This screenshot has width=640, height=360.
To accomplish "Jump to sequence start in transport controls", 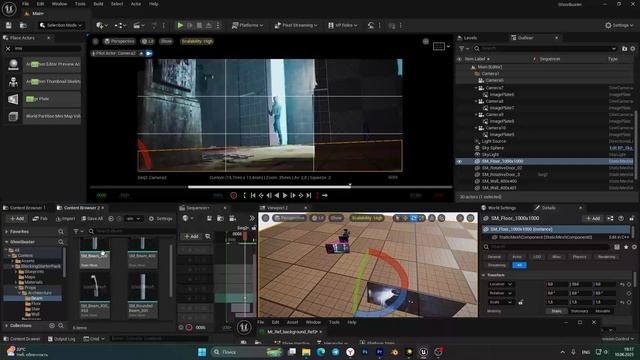I will click(253, 196).
